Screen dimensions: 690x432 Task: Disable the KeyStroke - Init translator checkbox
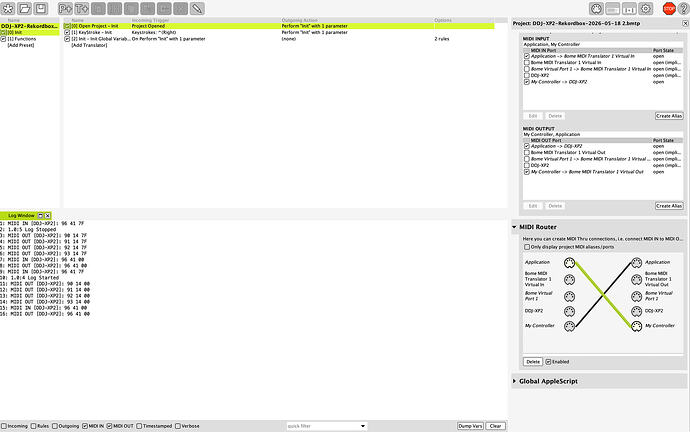click(67, 32)
